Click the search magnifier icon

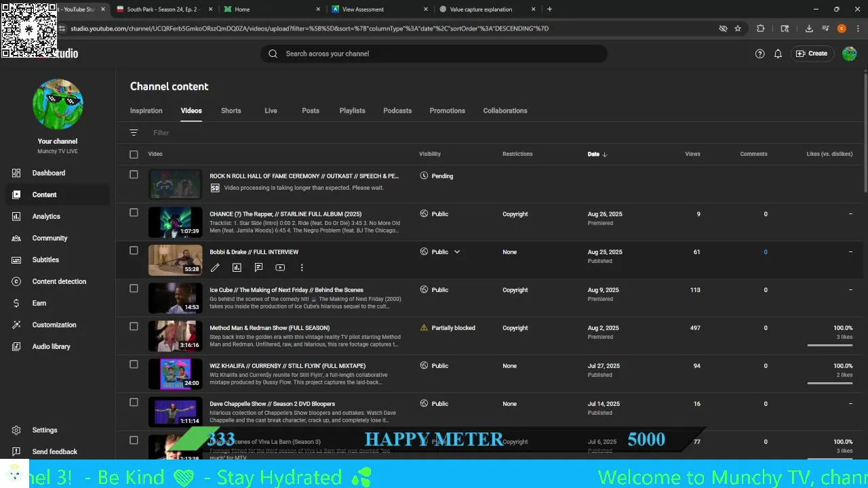[273, 54]
